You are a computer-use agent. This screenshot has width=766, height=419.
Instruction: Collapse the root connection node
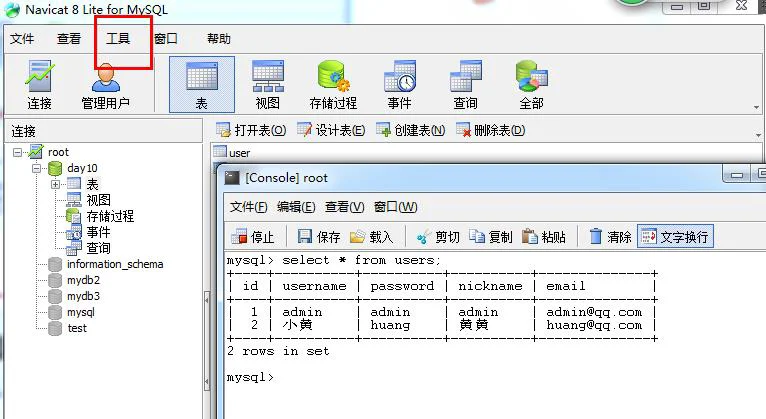(18, 152)
